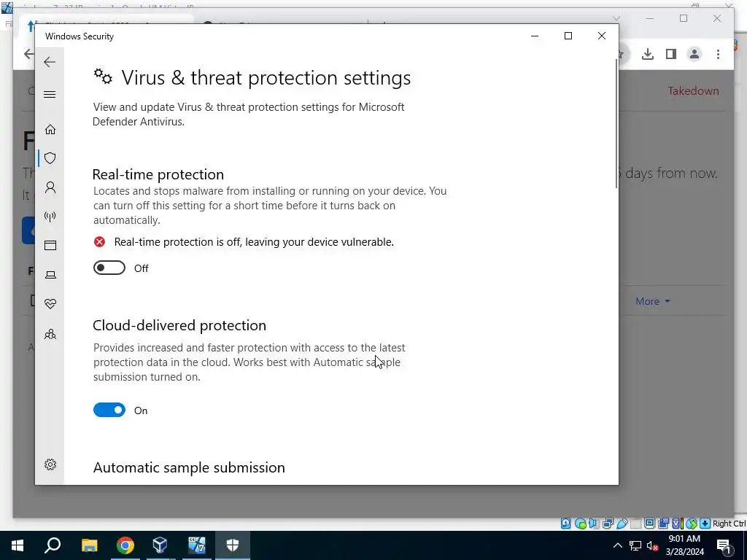Expand Chrome tab search chevron in title bar
The height and width of the screenshot is (560, 747).
616,18
